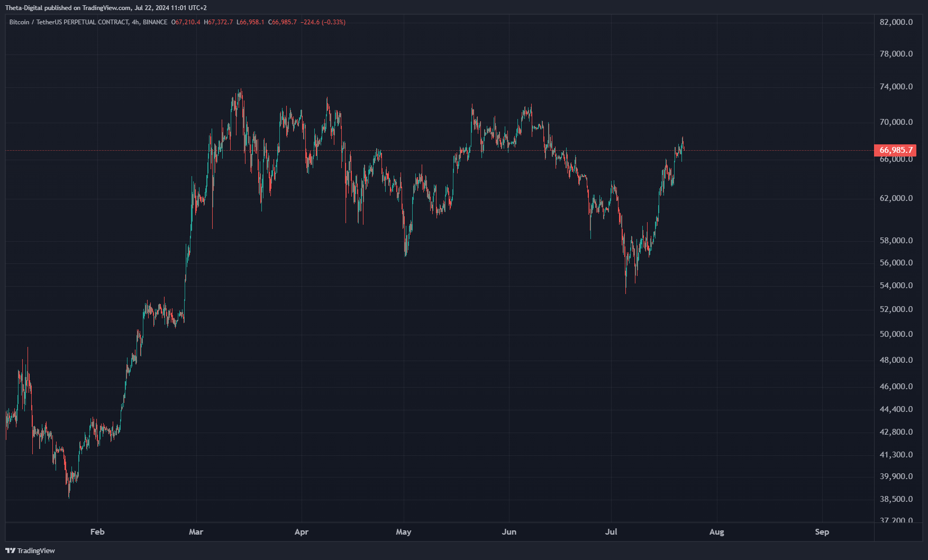Click the change value −224.6 (−0.33%)
The image size is (928, 560).
click(x=323, y=22)
